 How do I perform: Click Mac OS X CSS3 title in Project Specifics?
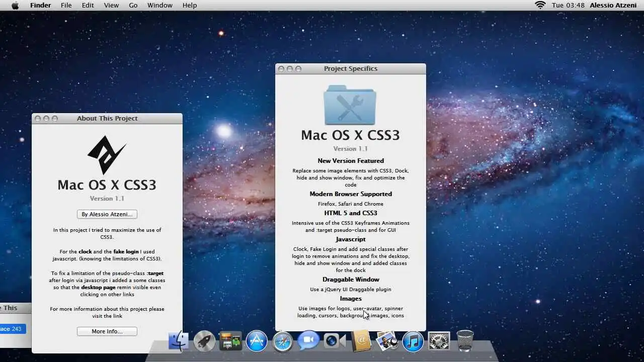351,135
